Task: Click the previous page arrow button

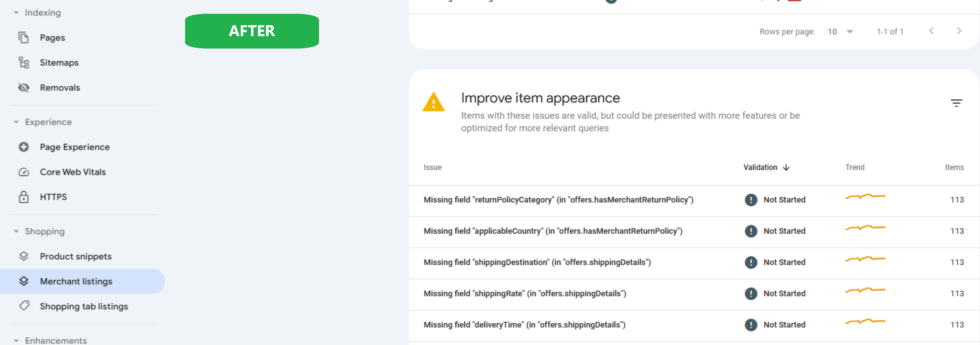Action: 932,31
